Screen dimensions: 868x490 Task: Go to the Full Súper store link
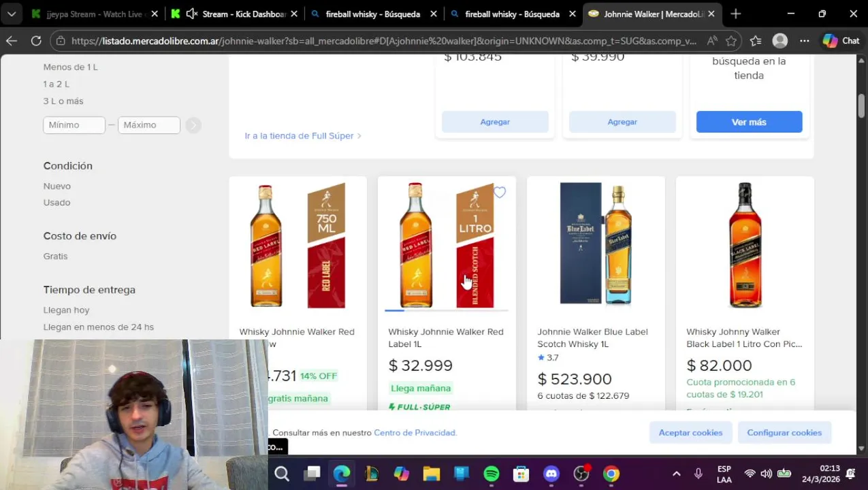click(303, 135)
